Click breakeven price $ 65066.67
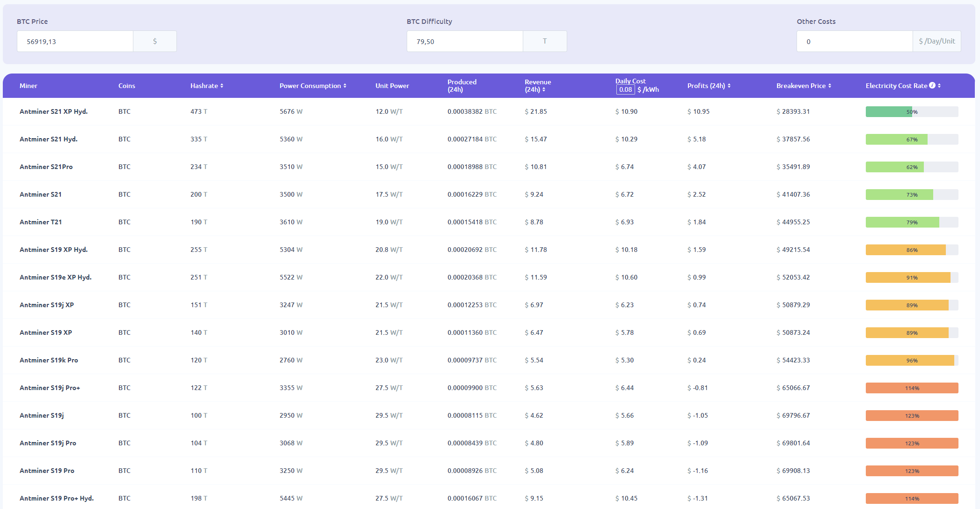This screenshot has width=980, height=509. [793, 388]
